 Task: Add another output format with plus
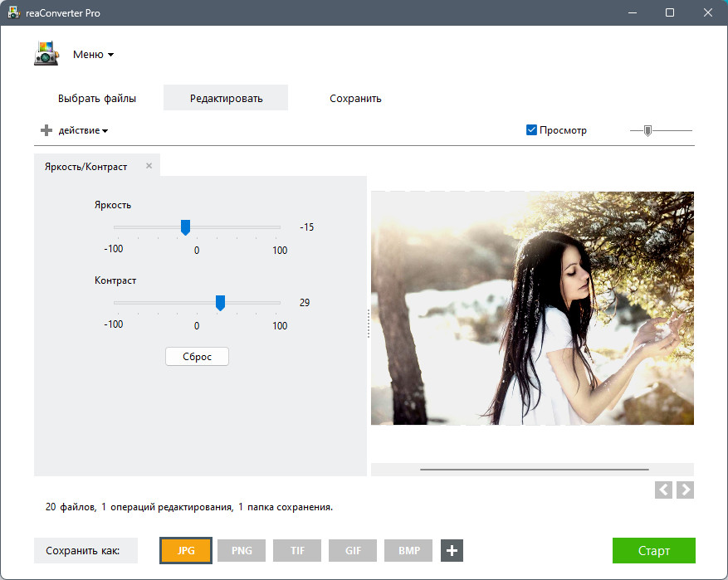coord(452,551)
